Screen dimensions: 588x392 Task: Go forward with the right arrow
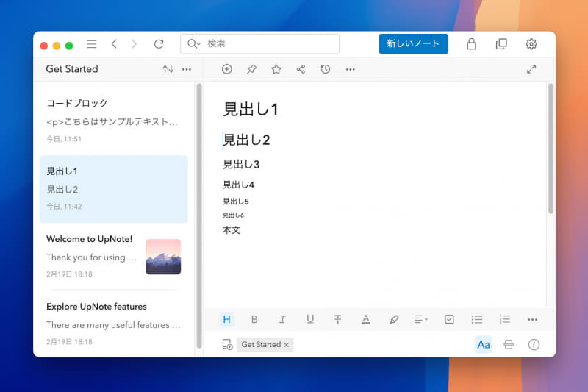(134, 44)
